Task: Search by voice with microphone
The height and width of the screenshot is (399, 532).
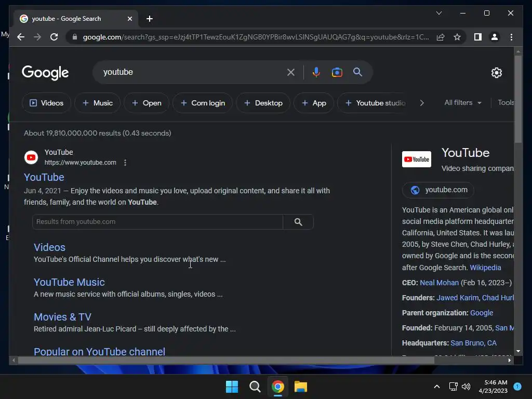Action: (x=316, y=72)
